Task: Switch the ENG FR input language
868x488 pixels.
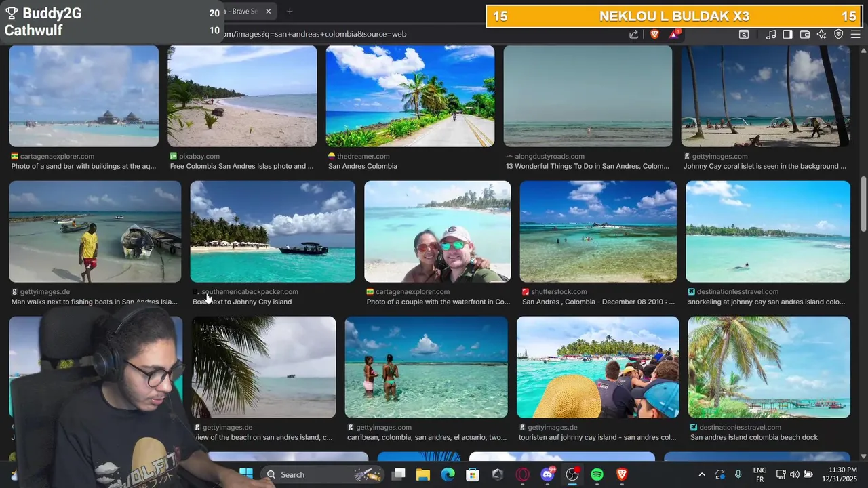Action: point(759,474)
